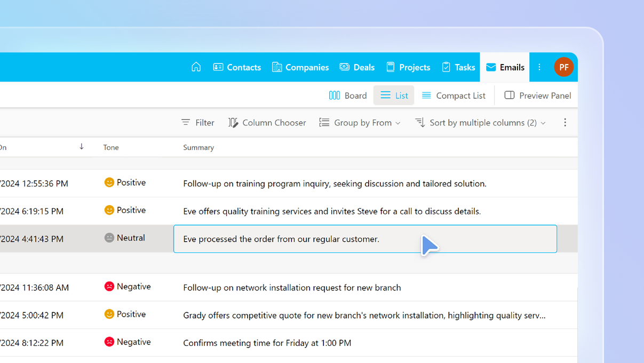Image resolution: width=644 pixels, height=363 pixels.
Task: Switch to the Emails tab
Action: pos(505,67)
